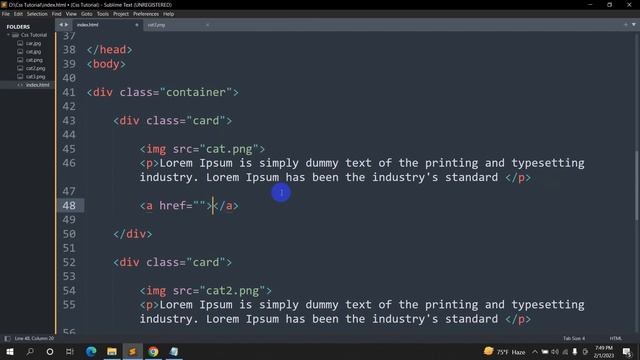Close the cat2.png tab
The width and height of the screenshot is (640, 360).
(207, 25)
